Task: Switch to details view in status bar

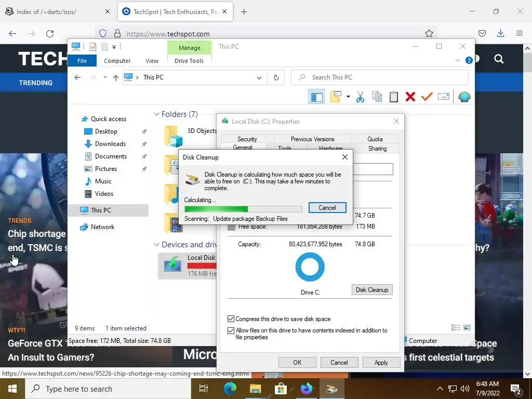Action: click(456, 328)
